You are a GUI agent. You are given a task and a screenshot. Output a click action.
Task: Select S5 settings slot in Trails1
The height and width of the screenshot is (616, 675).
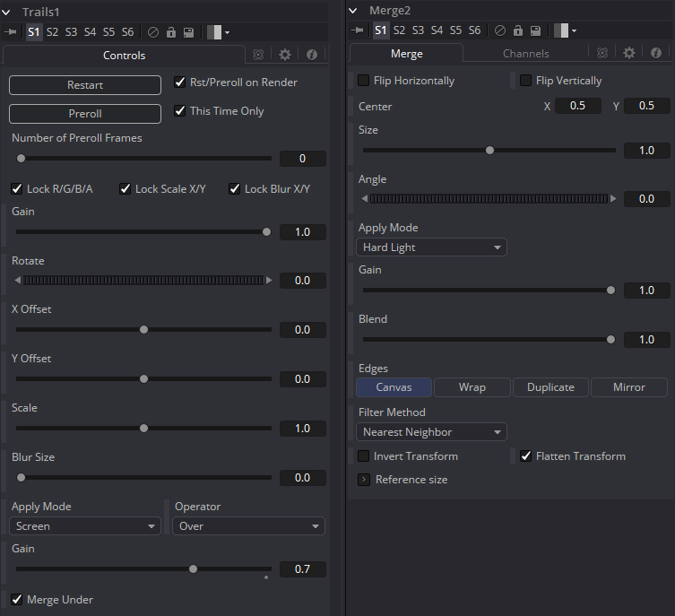[x=108, y=32]
